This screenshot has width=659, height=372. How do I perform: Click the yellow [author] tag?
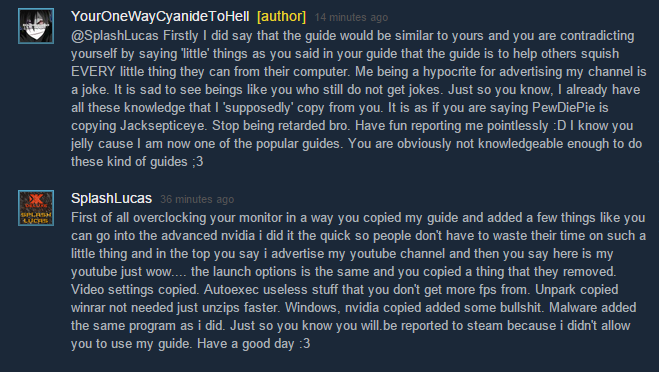[282, 17]
